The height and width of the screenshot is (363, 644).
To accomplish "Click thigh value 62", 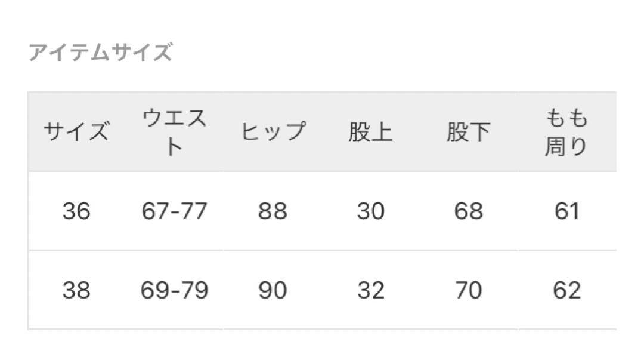I will pos(567,290).
